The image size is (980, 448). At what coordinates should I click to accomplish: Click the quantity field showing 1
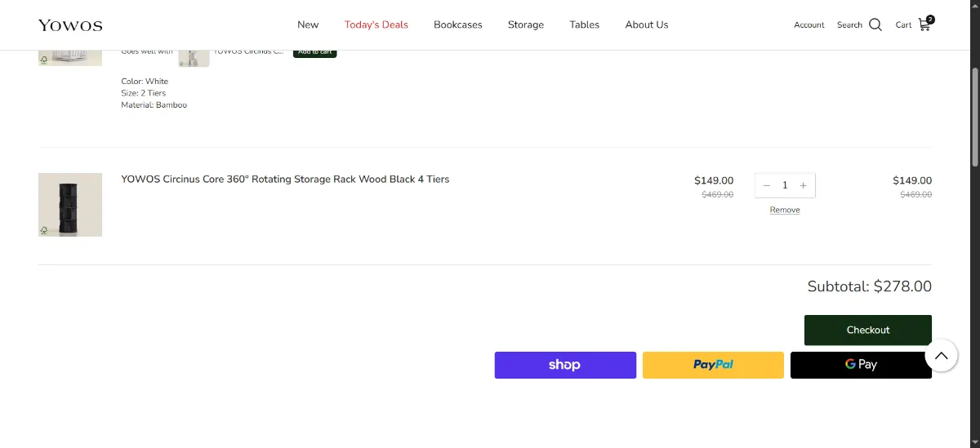coord(785,185)
